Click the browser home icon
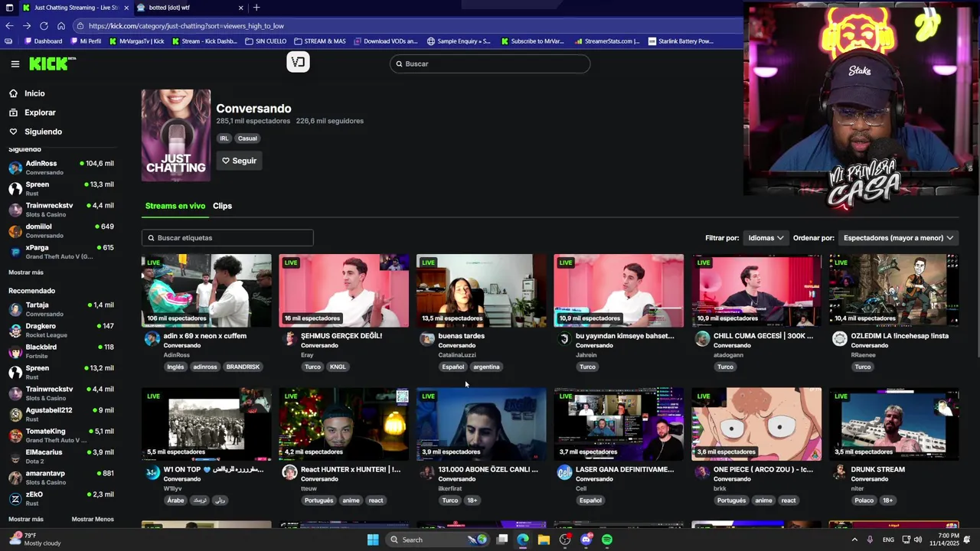Viewport: 980px width, 551px height. point(61,26)
